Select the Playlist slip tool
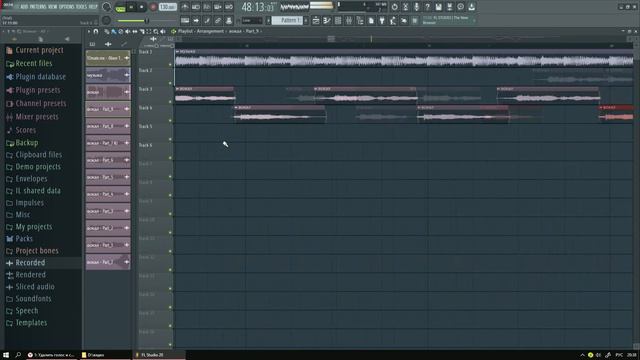 (135, 31)
